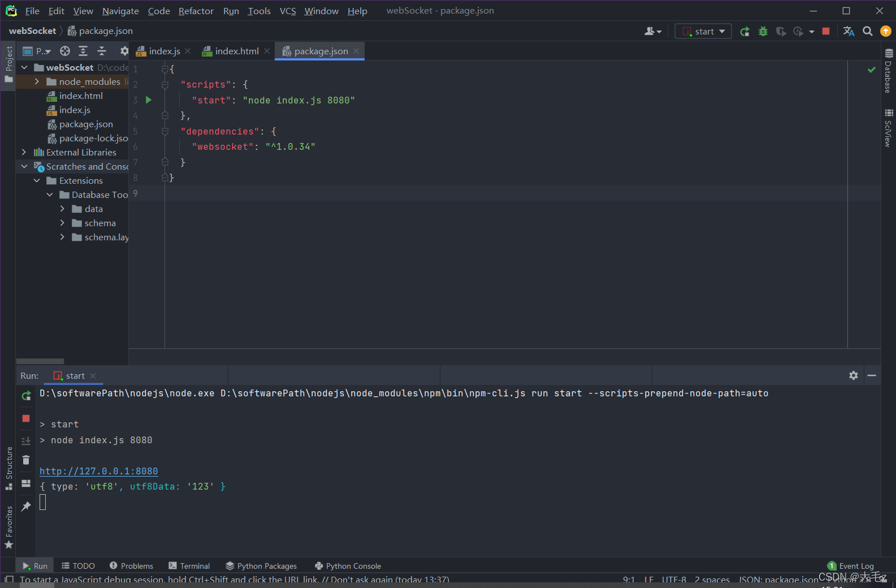Open the Event Log
The width and height of the screenshot is (896, 588).
[x=851, y=566]
